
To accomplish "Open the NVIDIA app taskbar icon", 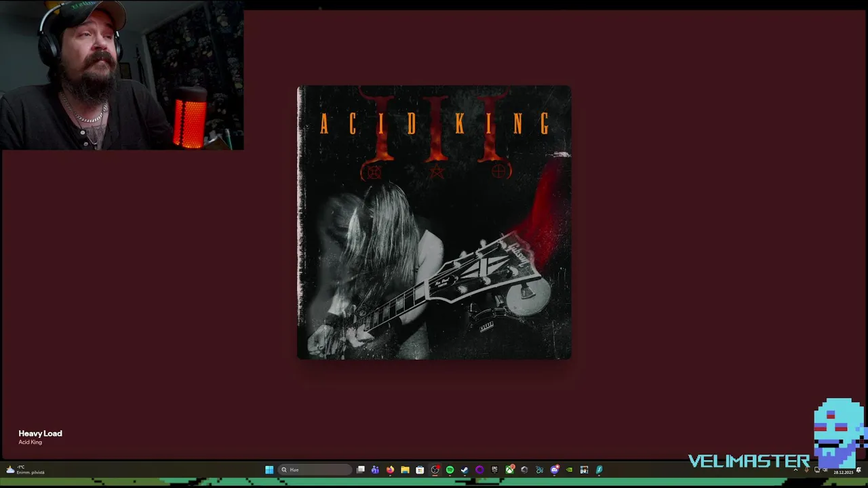I will (x=569, y=470).
